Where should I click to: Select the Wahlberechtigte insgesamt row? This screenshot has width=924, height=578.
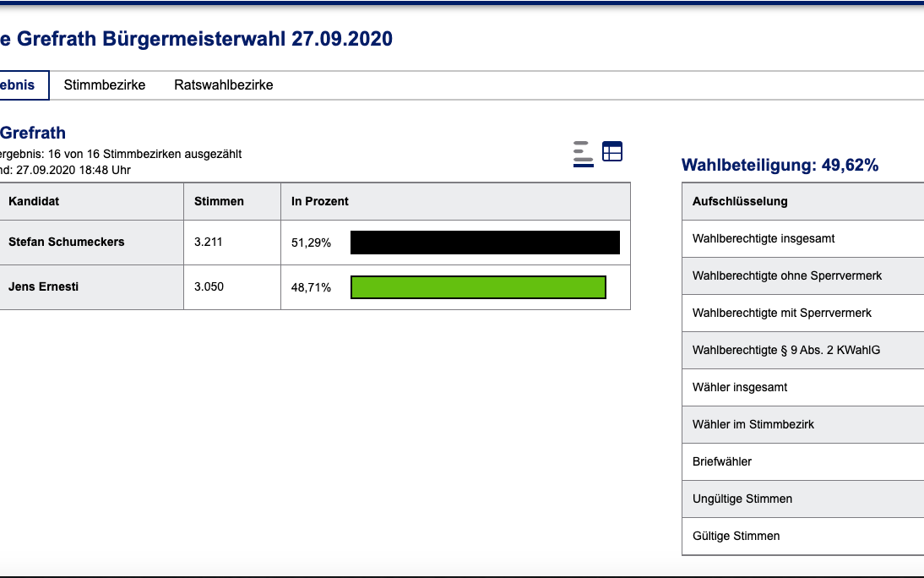[x=764, y=239]
